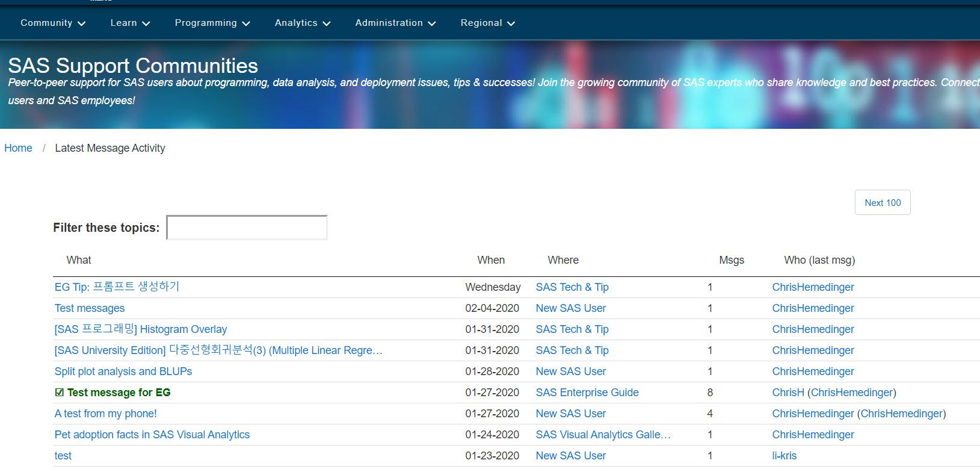Screen dimensions: 980x469
Task: View the li-kris user profile
Action: (784, 456)
